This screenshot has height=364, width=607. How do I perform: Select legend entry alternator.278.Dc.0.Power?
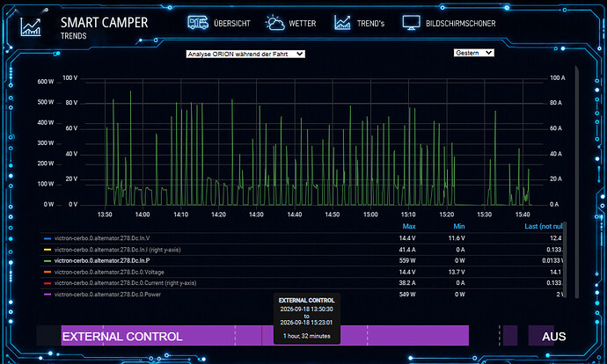(x=107, y=295)
